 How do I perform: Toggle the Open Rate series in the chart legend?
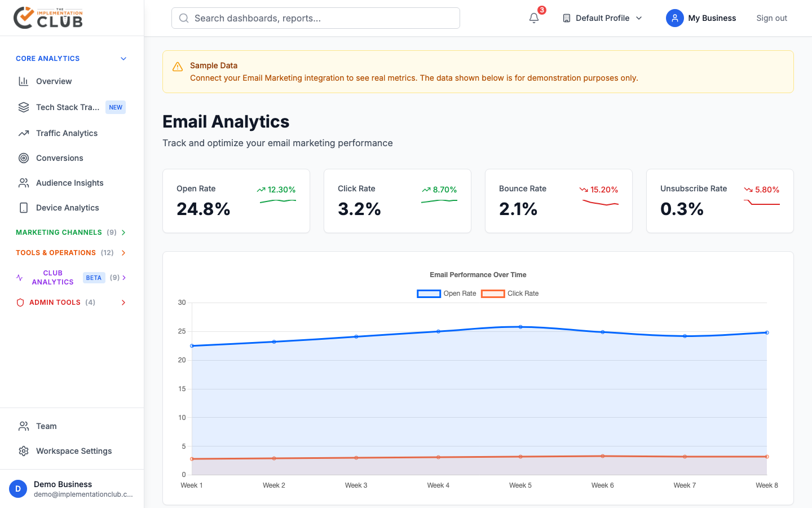coord(446,294)
